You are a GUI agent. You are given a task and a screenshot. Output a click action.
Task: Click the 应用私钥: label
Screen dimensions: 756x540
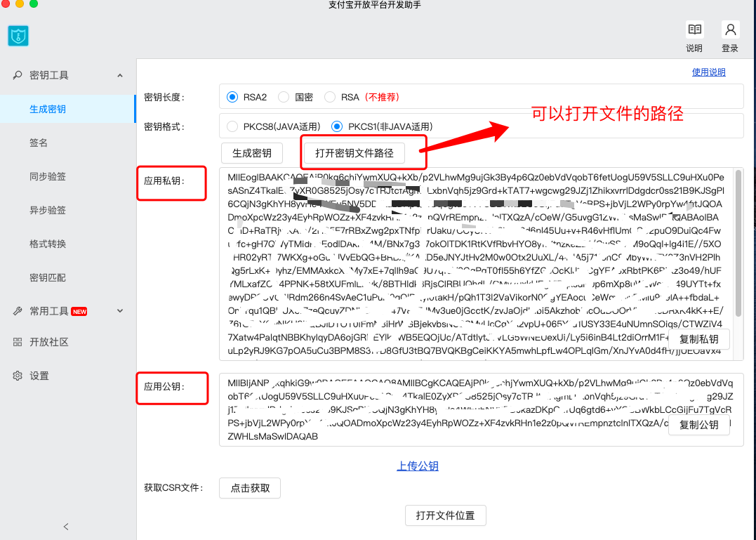[x=164, y=181]
